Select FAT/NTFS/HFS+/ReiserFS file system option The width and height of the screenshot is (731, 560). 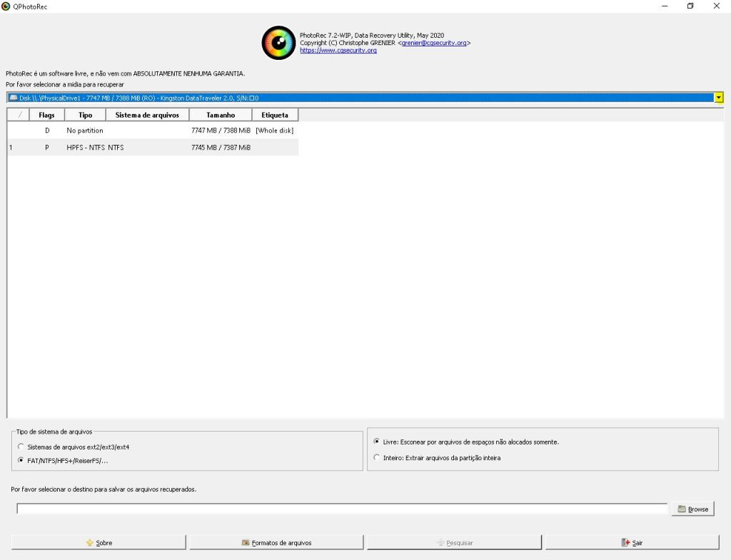(x=21, y=460)
